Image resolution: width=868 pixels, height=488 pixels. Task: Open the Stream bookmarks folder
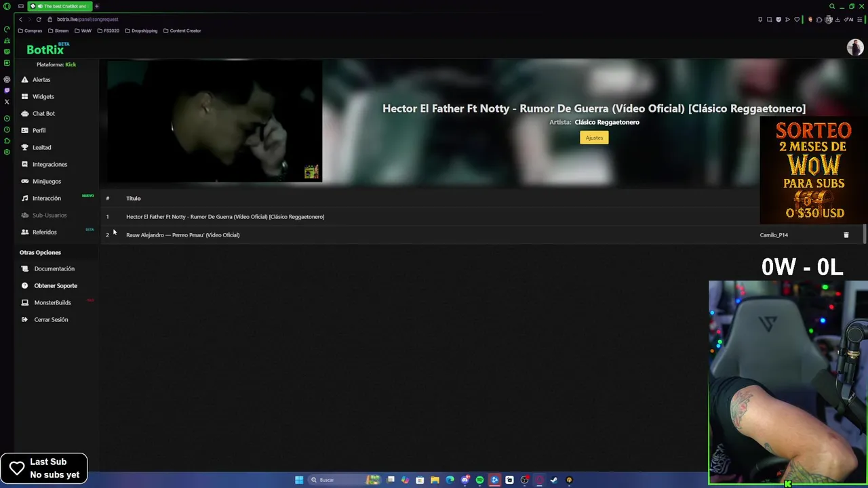pos(58,30)
